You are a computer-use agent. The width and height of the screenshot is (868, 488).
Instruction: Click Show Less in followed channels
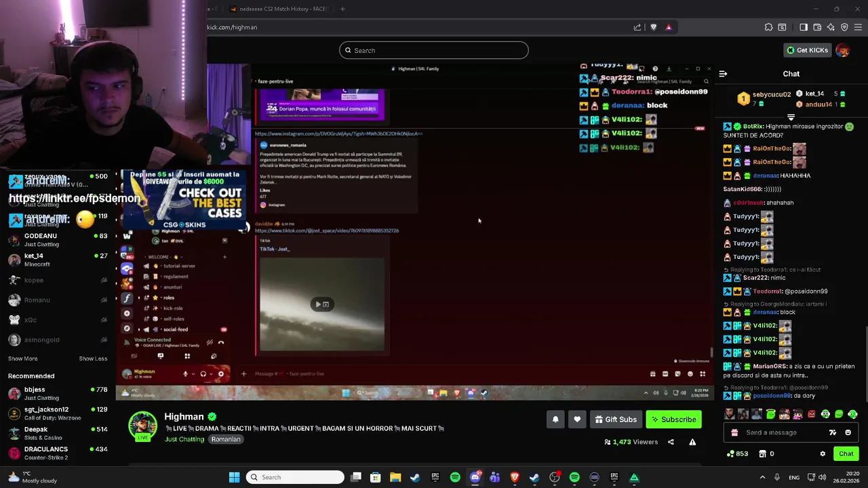93,359
